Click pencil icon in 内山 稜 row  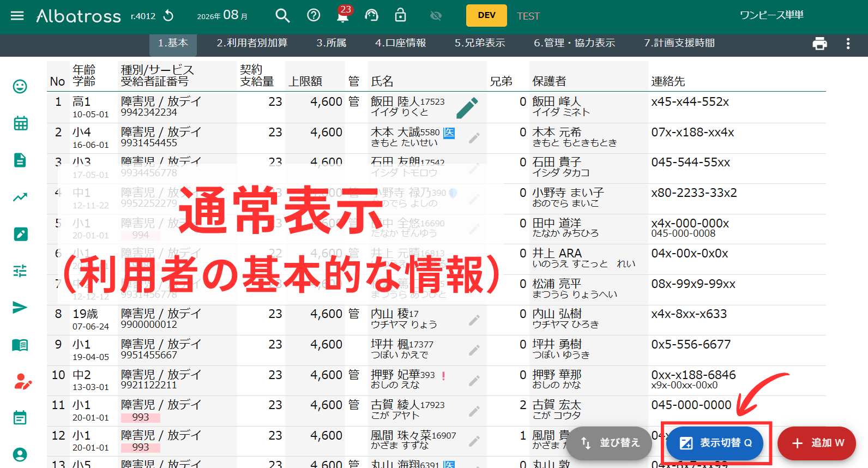pyautogui.click(x=474, y=320)
